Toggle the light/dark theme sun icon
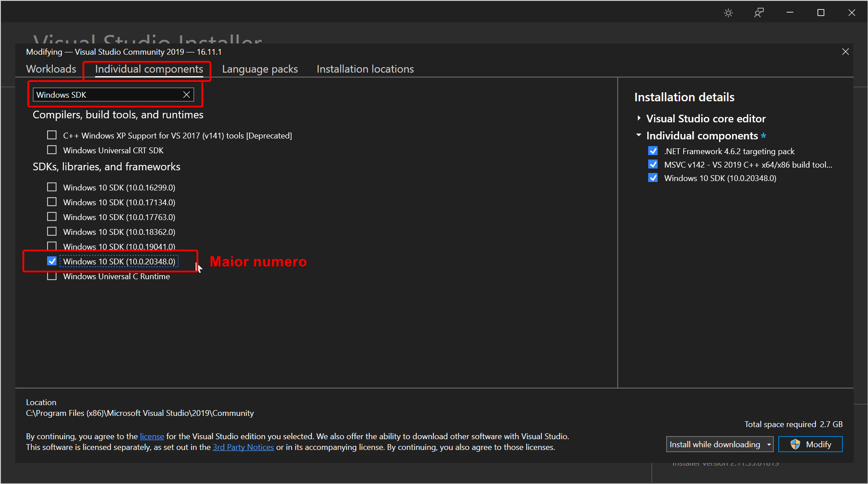 728,13
